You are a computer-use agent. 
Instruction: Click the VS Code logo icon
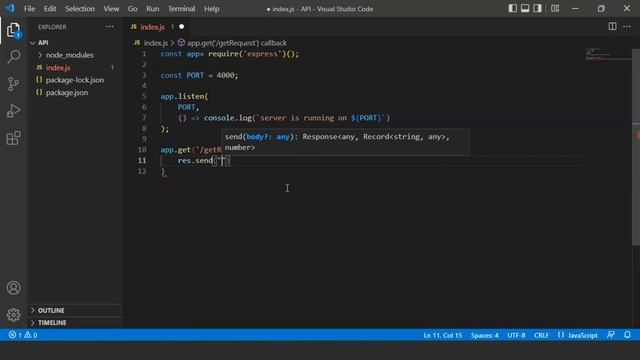point(10,8)
